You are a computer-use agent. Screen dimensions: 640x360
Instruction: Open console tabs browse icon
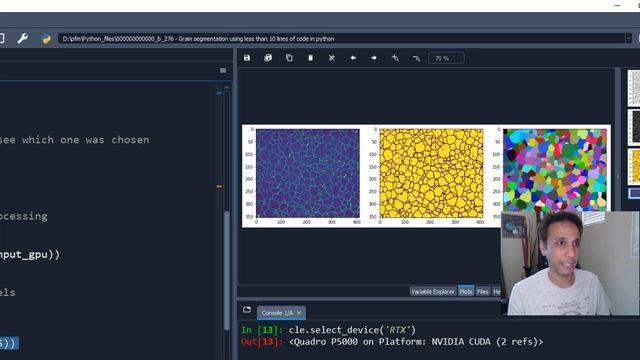(247, 310)
